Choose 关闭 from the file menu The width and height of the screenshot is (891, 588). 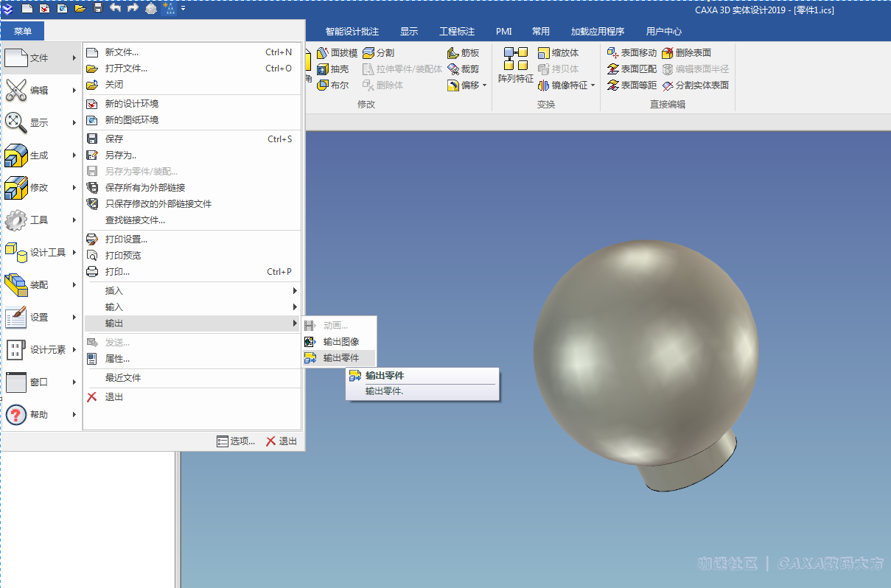point(192,85)
